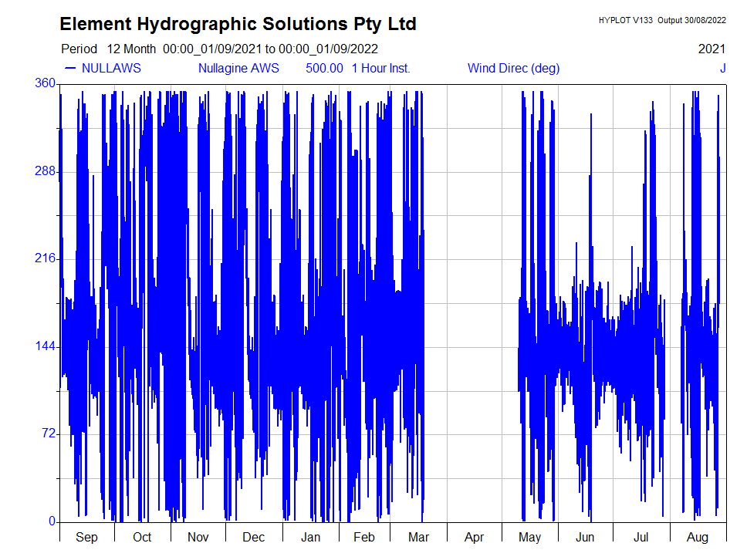This screenshot has width=747, height=560.
Task: Click the blue legend line before NULLAWS
Action: tap(69, 68)
